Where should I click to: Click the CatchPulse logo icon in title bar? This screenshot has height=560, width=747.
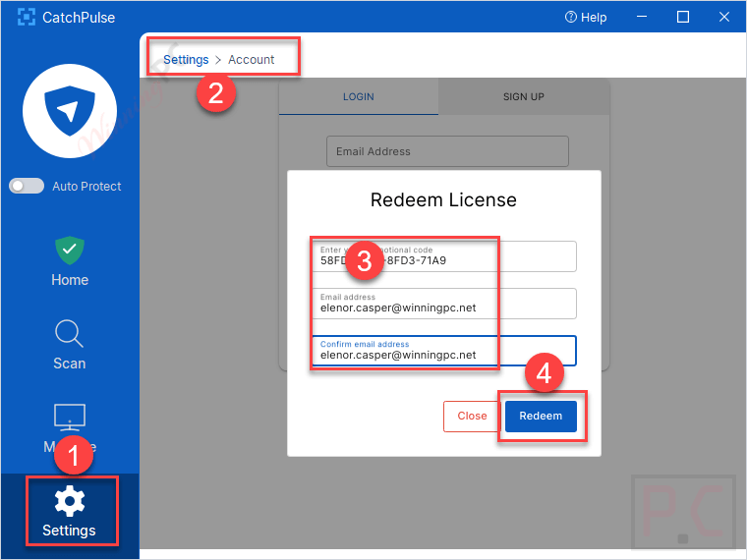[27, 17]
